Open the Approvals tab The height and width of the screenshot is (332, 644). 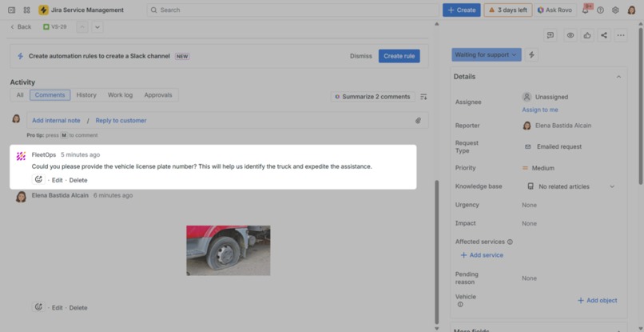coord(158,95)
